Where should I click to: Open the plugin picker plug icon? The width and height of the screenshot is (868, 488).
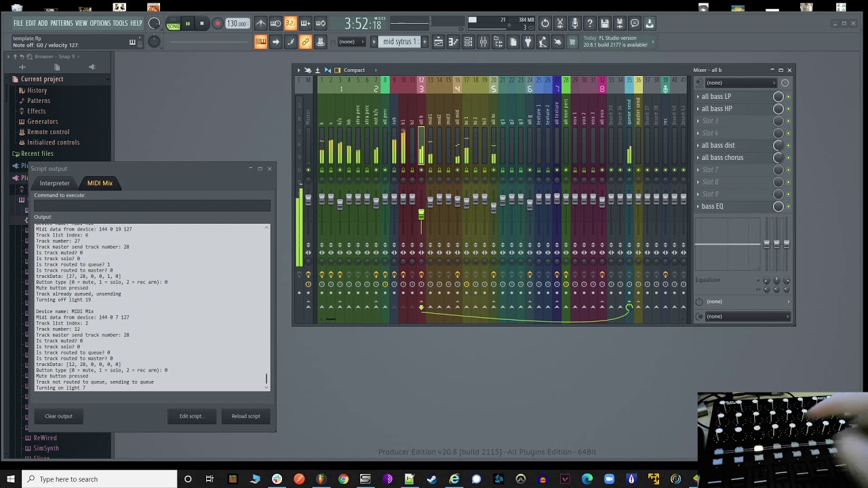[x=528, y=42]
